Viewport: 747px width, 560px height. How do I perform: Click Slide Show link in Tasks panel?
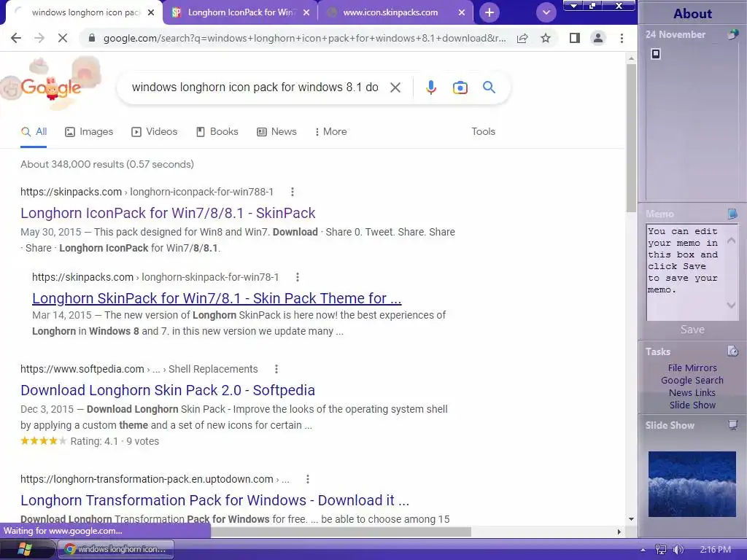pyautogui.click(x=692, y=405)
